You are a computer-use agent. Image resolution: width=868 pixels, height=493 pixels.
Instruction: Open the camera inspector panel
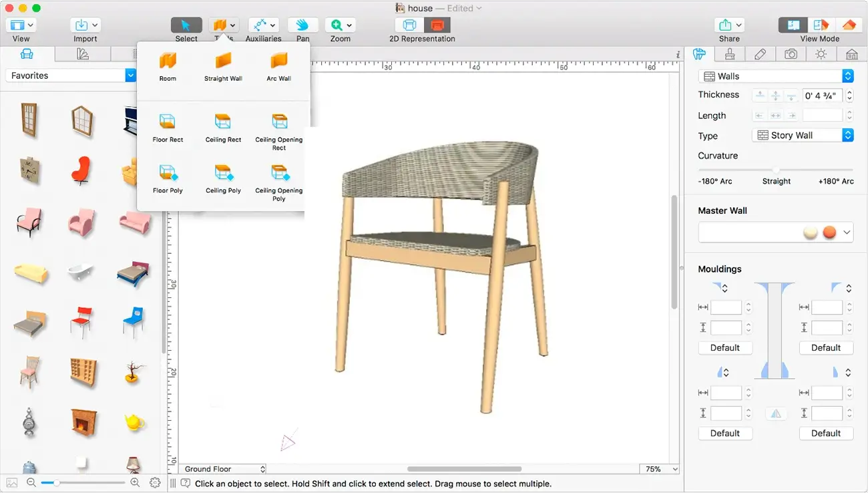coord(791,54)
